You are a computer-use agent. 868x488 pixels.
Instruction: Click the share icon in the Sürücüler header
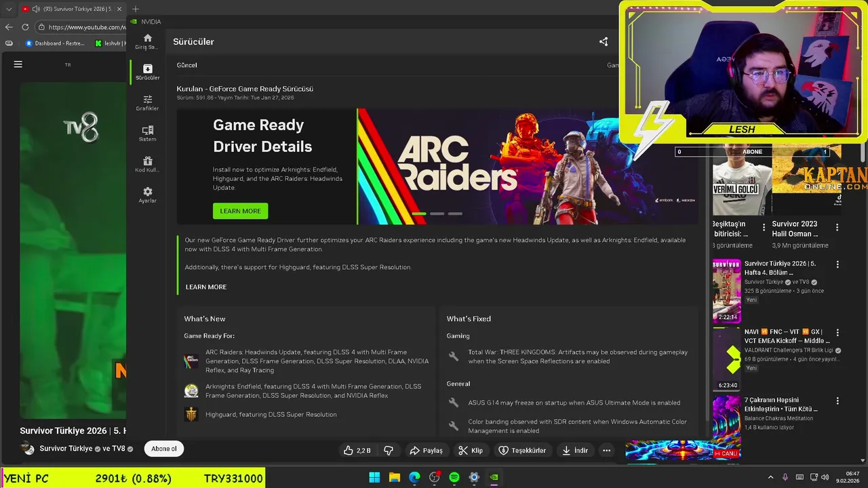pos(604,41)
